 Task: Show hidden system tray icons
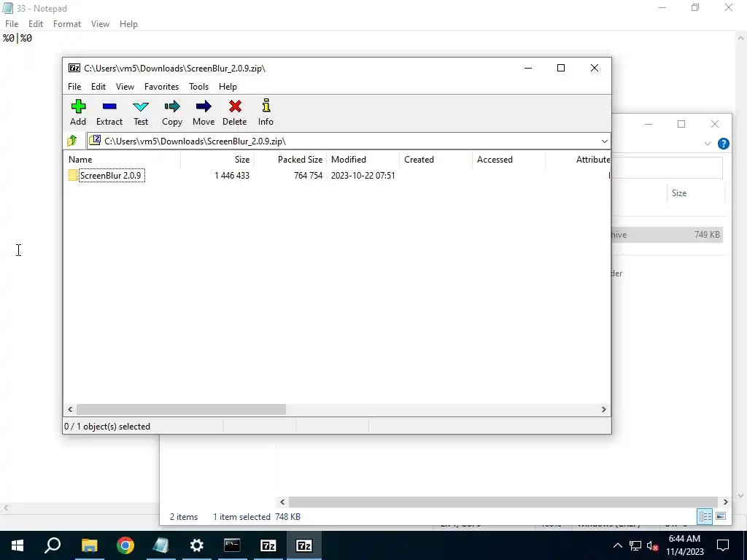point(617,545)
